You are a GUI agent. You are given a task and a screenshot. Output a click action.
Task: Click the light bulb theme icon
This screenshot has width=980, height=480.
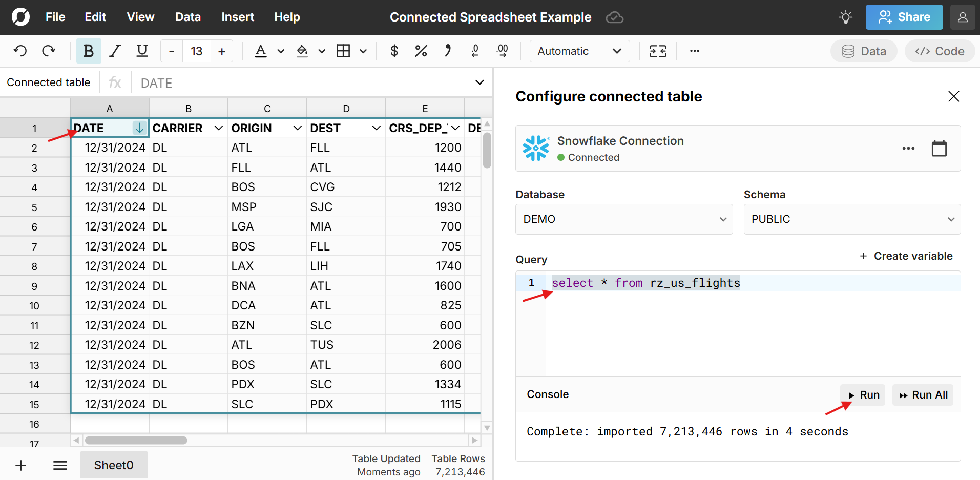(846, 17)
